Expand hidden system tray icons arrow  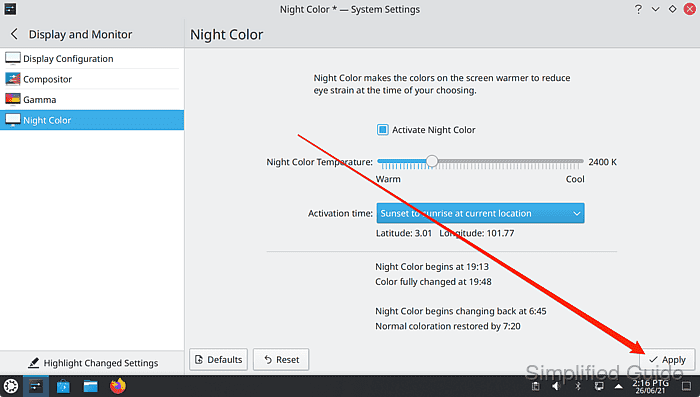click(x=619, y=387)
